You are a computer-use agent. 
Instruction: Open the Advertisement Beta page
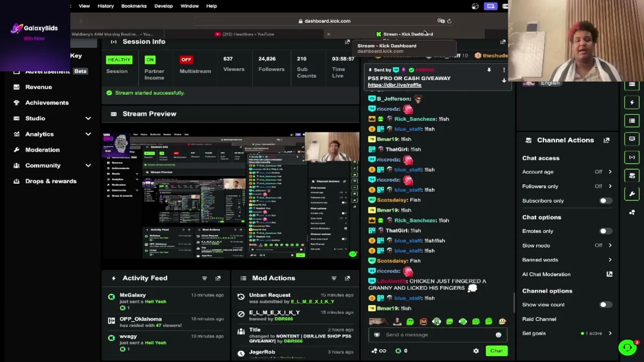coord(50,71)
